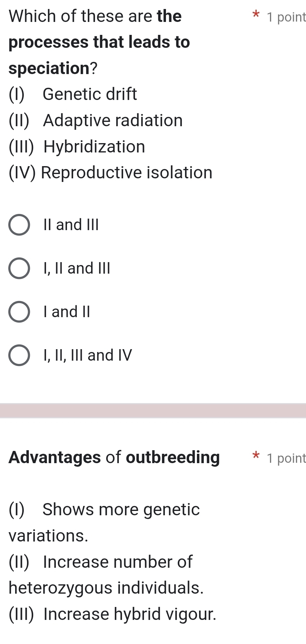Click the "(III) Hybridization" text
This screenshot has width=306, height=644.
pyautogui.click(x=77, y=146)
